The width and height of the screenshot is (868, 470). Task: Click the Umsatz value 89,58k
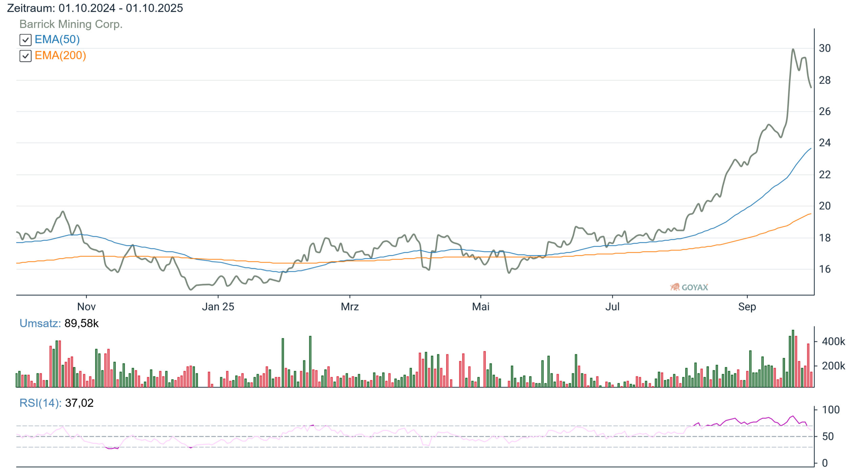click(x=81, y=323)
